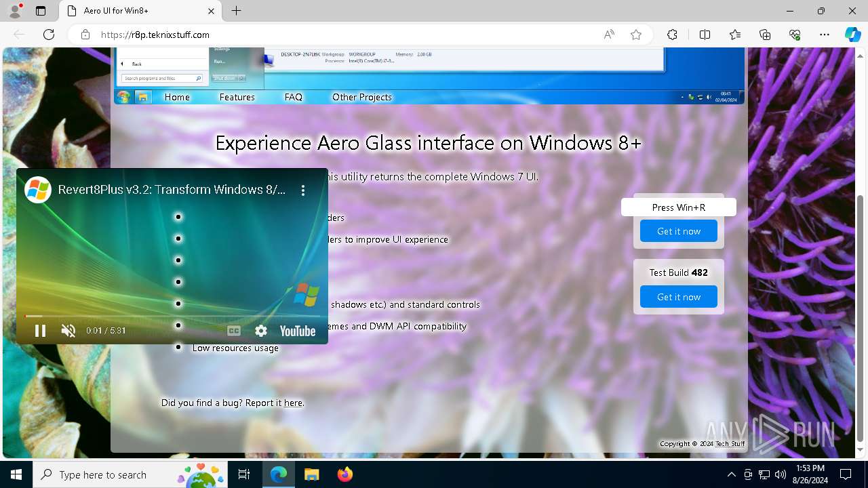868x488 pixels.
Task: Open the network tray icon
Action: 764,474
